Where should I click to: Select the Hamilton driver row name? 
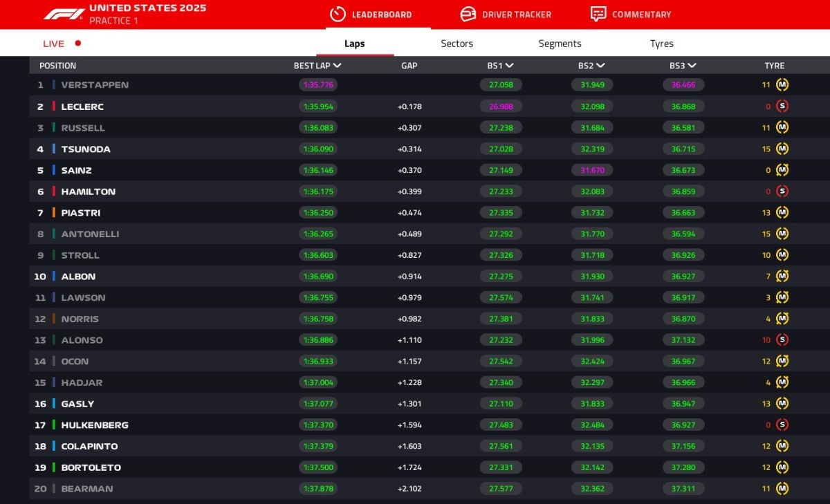point(88,192)
